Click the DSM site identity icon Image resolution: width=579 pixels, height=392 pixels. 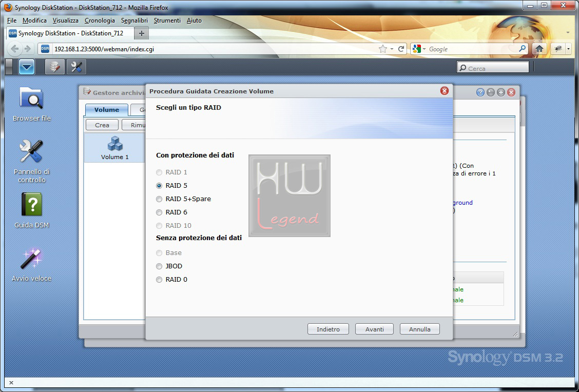[x=45, y=49]
